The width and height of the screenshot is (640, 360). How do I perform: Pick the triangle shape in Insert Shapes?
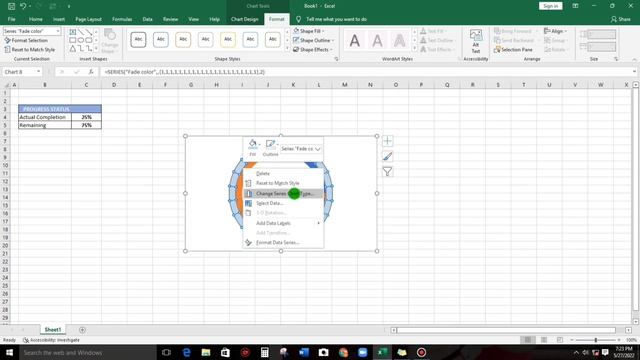pyautogui.click(x=73, y=49)
